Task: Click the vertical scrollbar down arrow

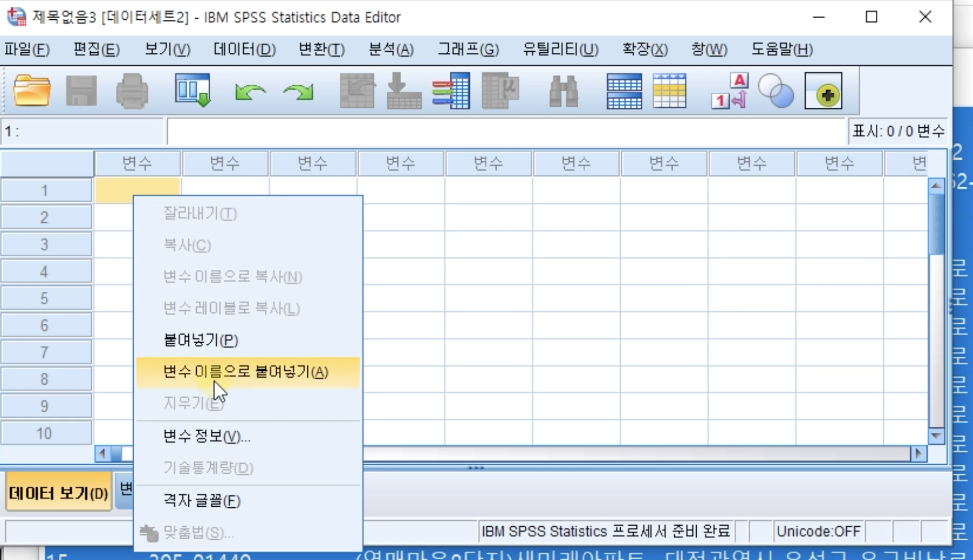Action: (936, 436)
